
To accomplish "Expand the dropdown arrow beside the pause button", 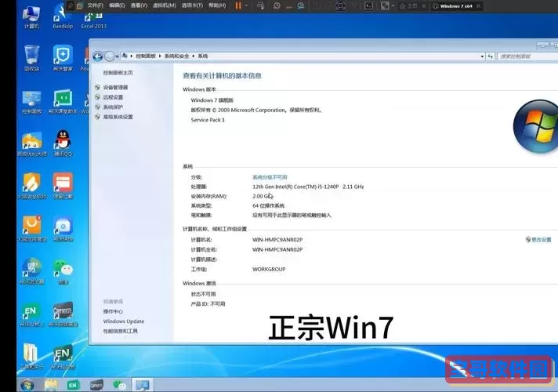I will 246,6.
